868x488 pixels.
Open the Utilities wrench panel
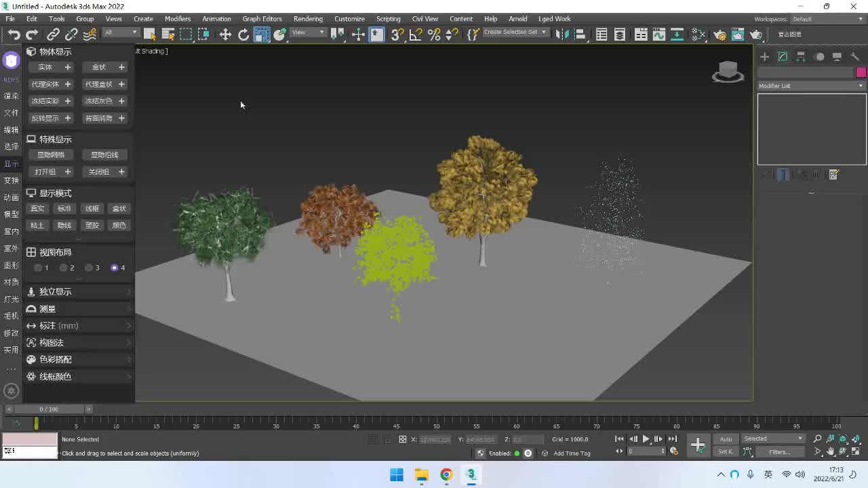[855, 57]
